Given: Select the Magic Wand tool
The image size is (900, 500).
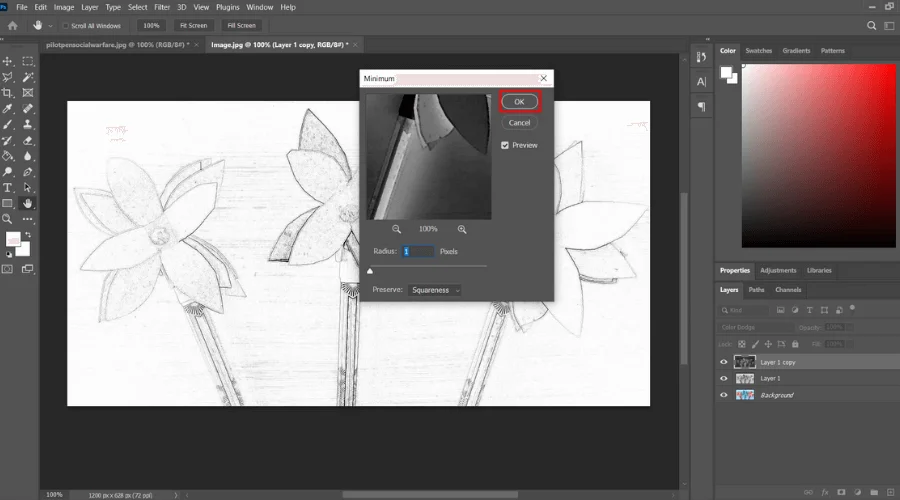Looking at the screenshot, I should [x=28, y=77].
